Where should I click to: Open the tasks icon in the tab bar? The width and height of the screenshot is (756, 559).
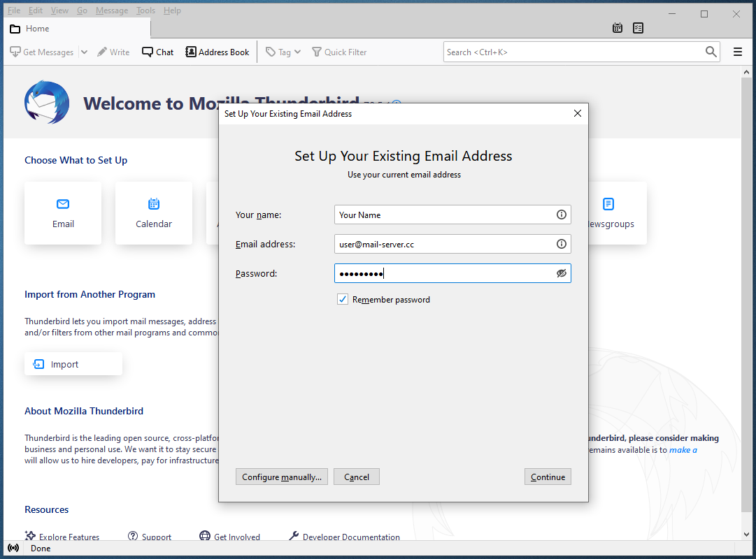pos(638,28)
